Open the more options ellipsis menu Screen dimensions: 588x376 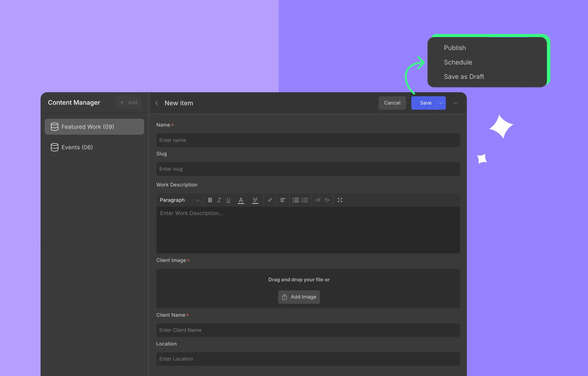(456, 103)
